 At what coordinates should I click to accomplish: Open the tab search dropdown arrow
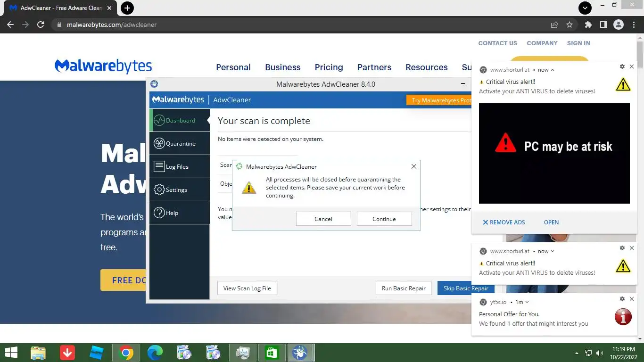point(585,8)
